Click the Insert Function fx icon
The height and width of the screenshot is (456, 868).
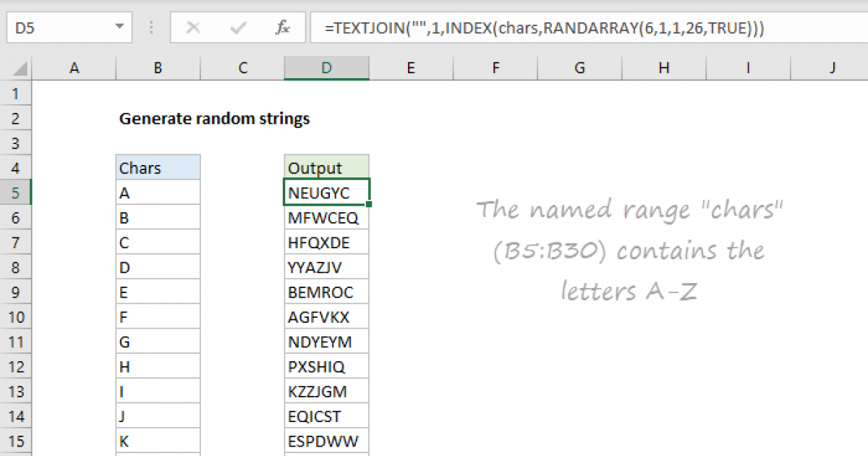[283, 28]
